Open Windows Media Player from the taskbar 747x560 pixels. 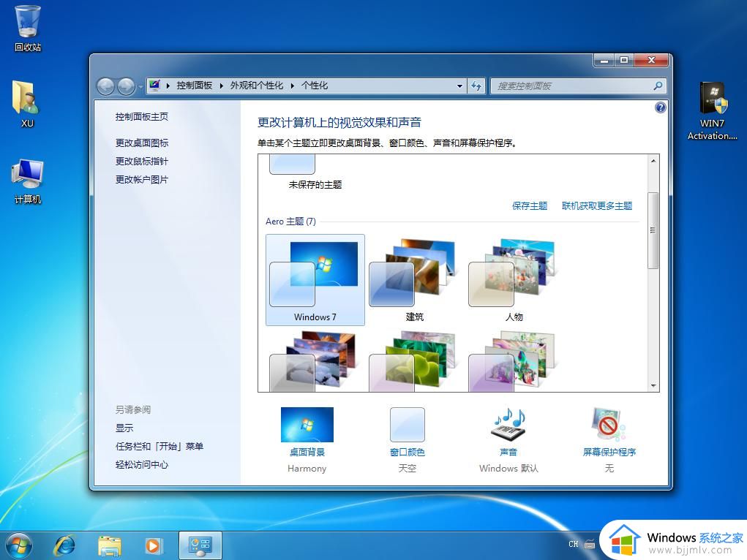tap(154, 545)
